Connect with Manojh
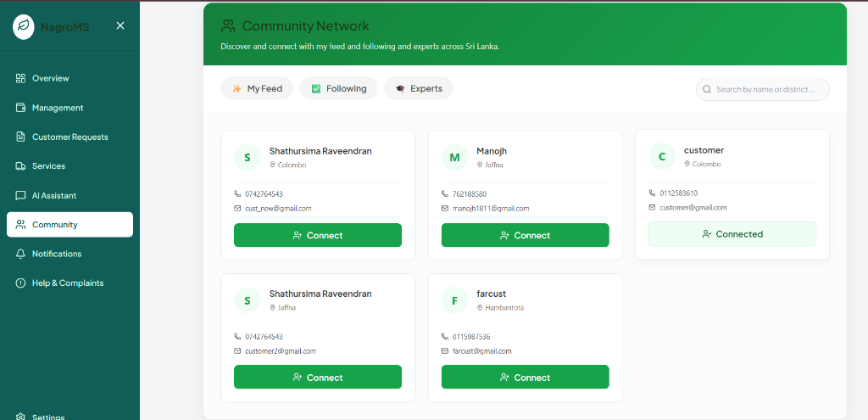 (x=526, y=235)
